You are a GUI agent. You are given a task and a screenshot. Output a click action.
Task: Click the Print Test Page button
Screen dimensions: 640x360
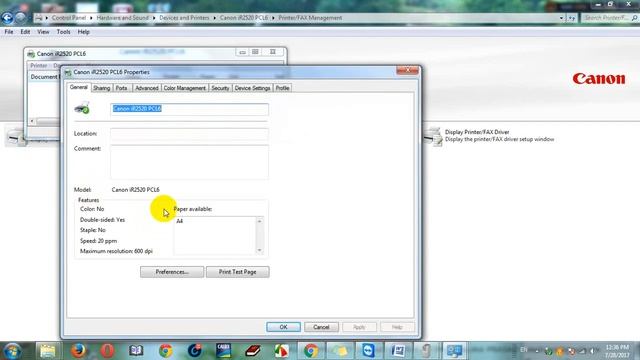click(238, 272)
